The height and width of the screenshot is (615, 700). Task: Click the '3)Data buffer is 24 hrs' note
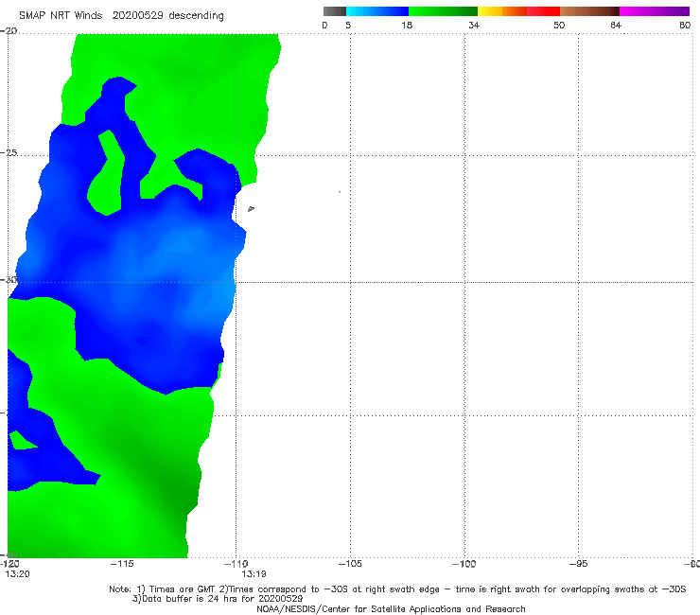(218, 599)
